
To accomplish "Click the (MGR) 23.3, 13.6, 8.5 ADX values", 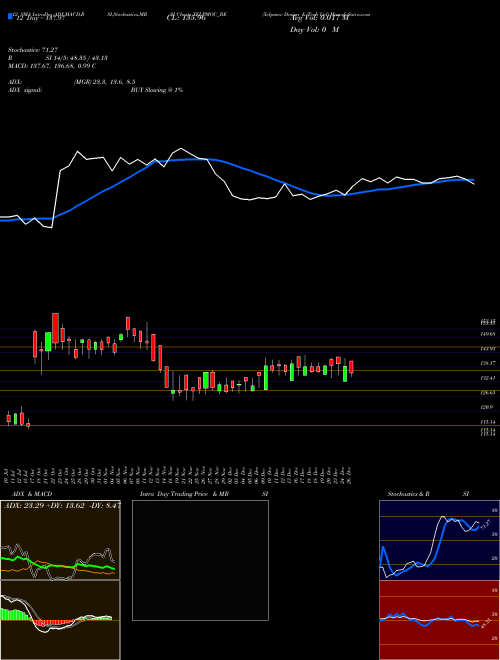I will [x=104, y=82].
